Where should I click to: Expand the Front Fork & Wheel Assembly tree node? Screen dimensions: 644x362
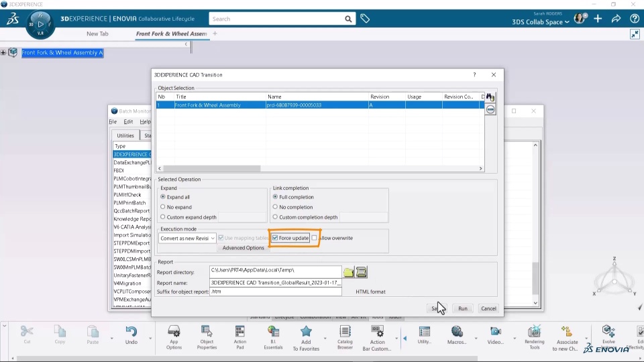pos(3,52)
